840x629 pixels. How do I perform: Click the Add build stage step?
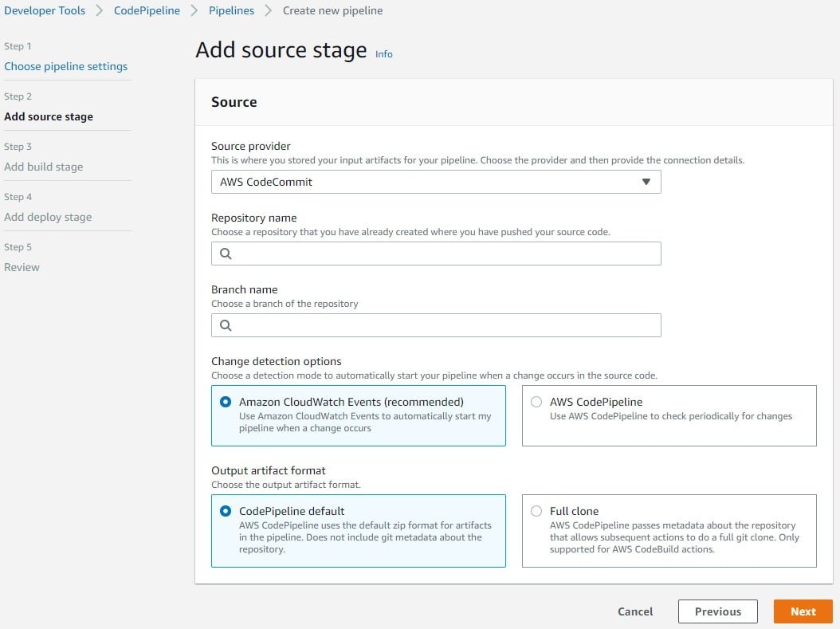point(44,167)
